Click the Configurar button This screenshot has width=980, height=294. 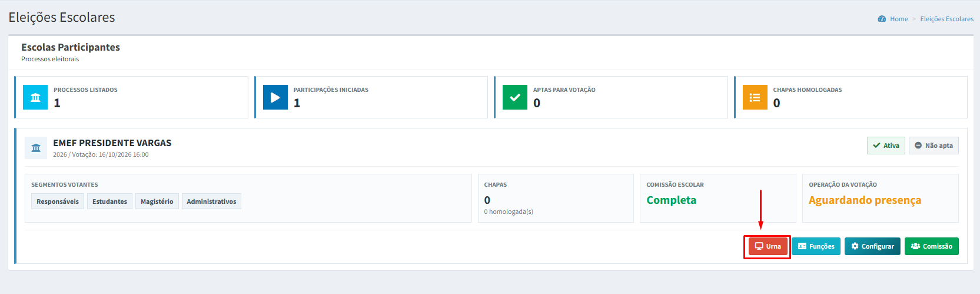[872, 246]
